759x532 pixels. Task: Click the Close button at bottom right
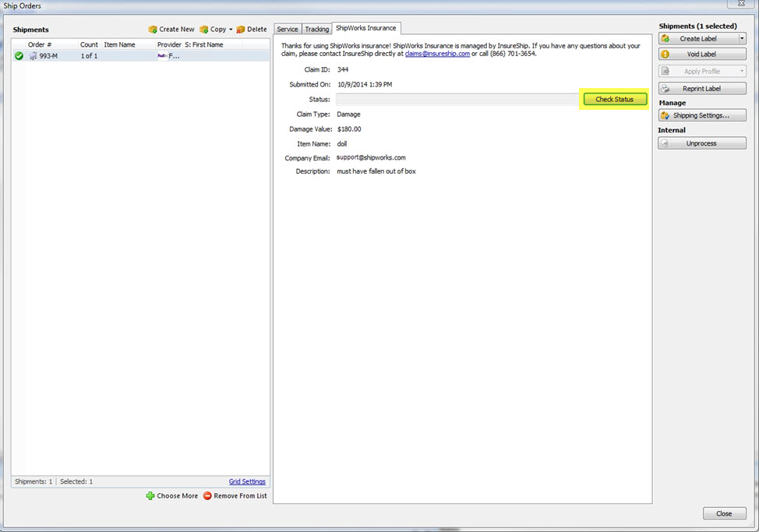(724, 513)
